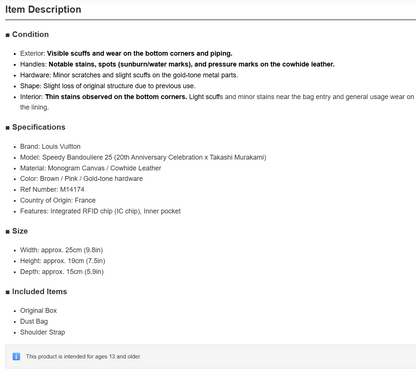Screen dimensions: 416x373
Task: Click the Width: approx. 25cm line
Action: coord(62,250)
